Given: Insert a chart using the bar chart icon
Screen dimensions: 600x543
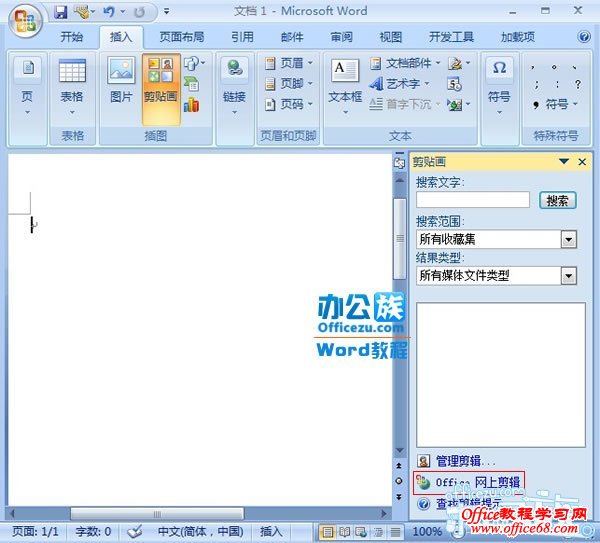Looking at the screenshot, I should (x=191, y=104).
